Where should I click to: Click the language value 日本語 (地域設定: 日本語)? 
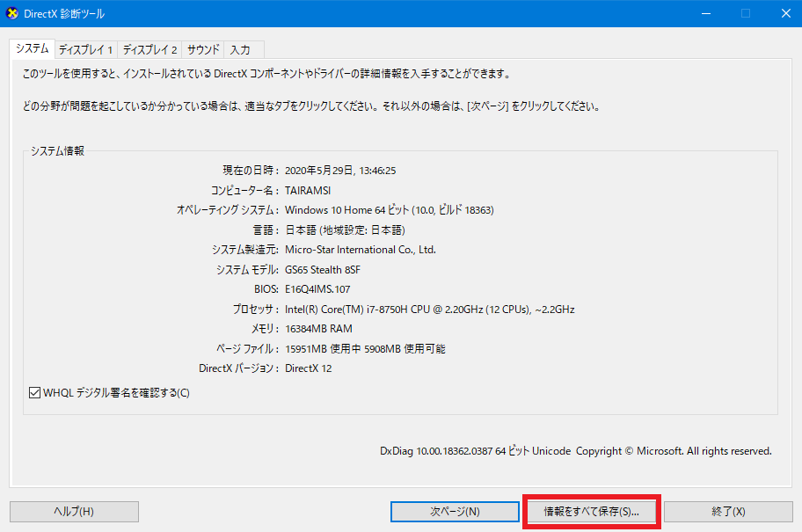click(x=345, y=230)
